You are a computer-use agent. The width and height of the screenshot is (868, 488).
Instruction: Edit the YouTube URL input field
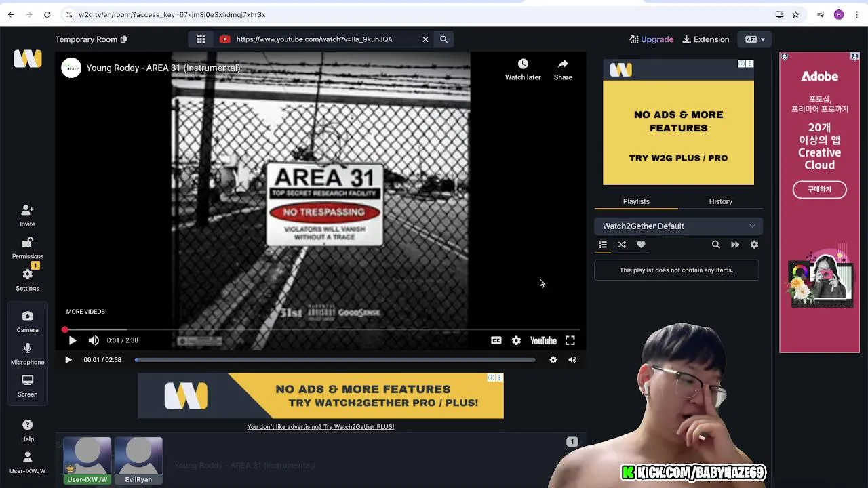point(325,39)
